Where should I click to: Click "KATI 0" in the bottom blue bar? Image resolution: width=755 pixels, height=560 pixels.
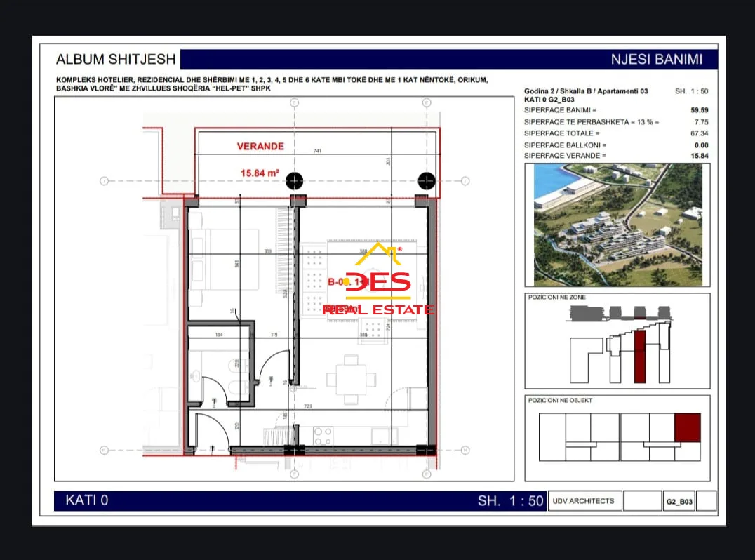pyautogui.click(x=87, y=500)
